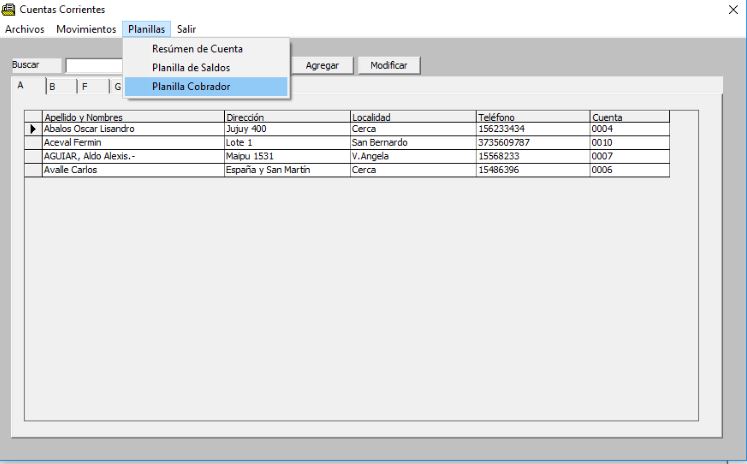Open the Planilla Cobrador menu option

coord(191,86)
